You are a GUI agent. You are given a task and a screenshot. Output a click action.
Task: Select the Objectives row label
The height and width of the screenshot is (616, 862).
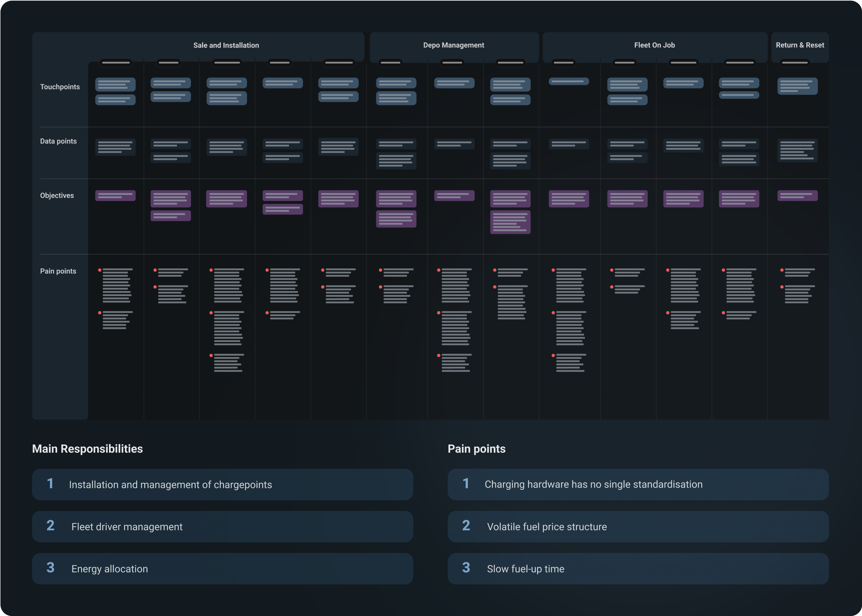[x=57, y=195]
